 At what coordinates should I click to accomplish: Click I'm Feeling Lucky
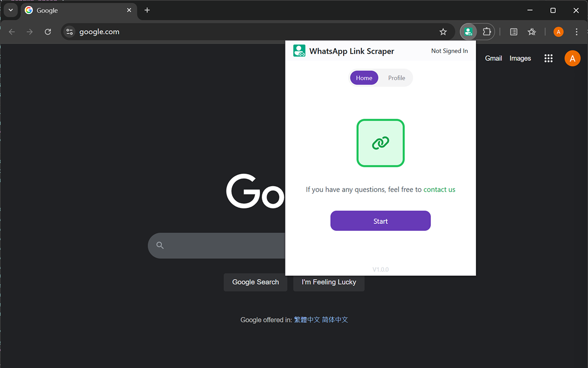coord(328,282)
